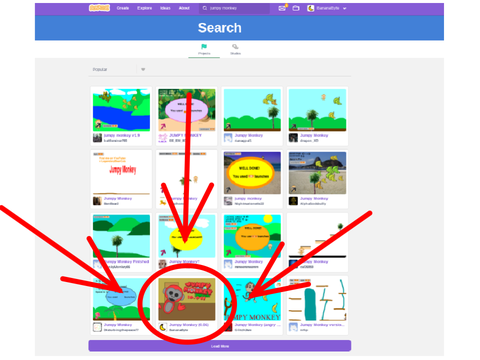
Task: Open the My Stuff folder icon
Action: click(x=296, y=8)
